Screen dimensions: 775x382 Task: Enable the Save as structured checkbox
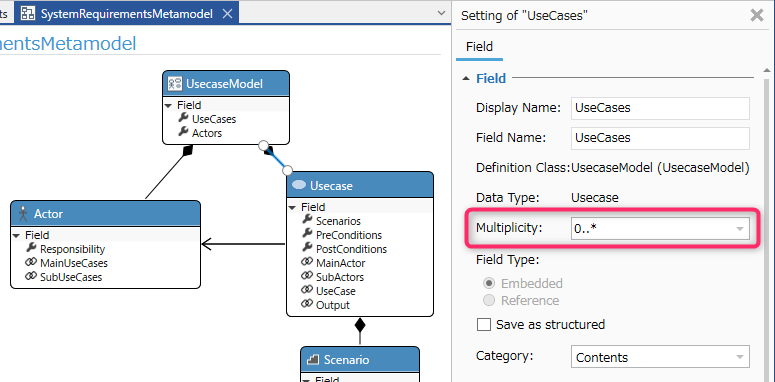(484, 325)
